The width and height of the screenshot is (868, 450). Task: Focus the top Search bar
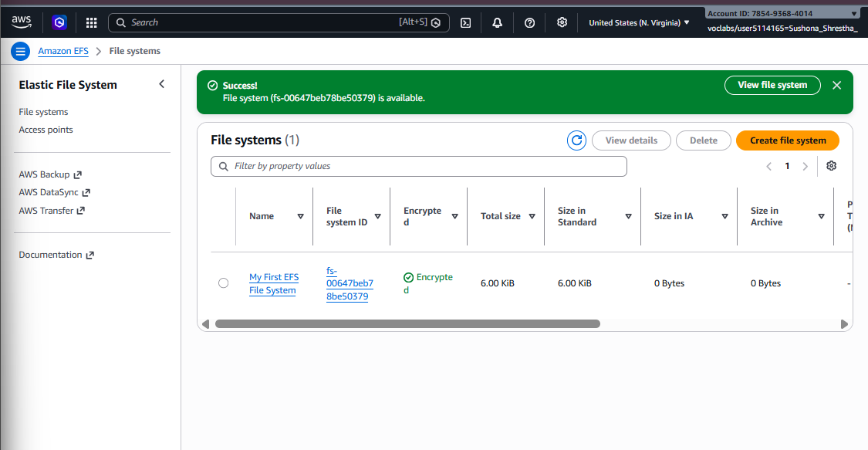pos(279,22)
